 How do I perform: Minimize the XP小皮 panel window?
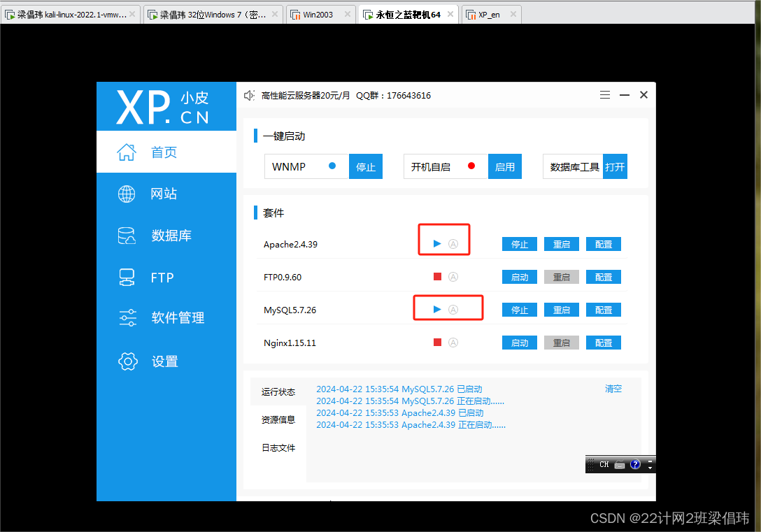pyautogui.click(x=625, y=95)
